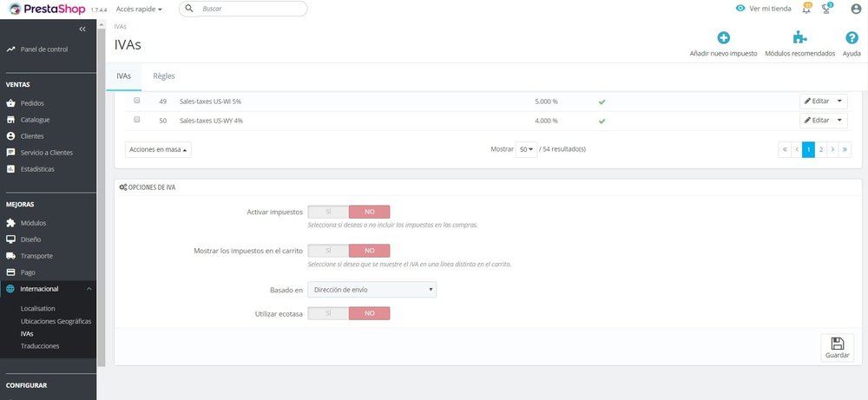Open the Ayuda question mark icon
The width and height of the screenshot is (868, 400).
click(x=852, y=37)
